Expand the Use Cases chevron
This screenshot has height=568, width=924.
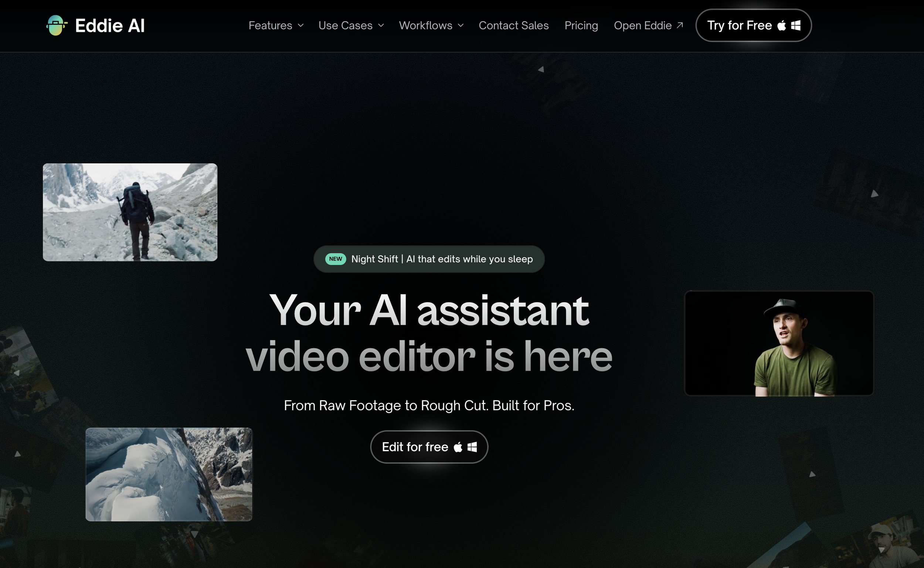(x=381, y=25)
